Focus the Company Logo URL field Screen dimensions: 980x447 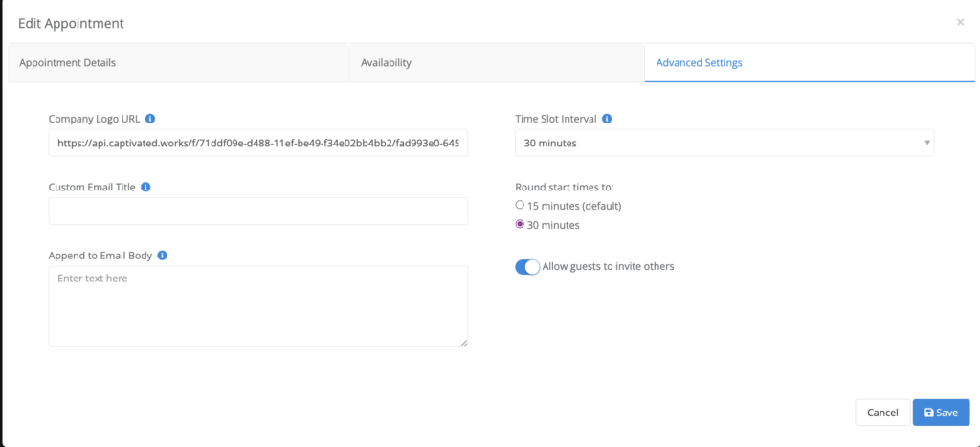tap(258, 144)
